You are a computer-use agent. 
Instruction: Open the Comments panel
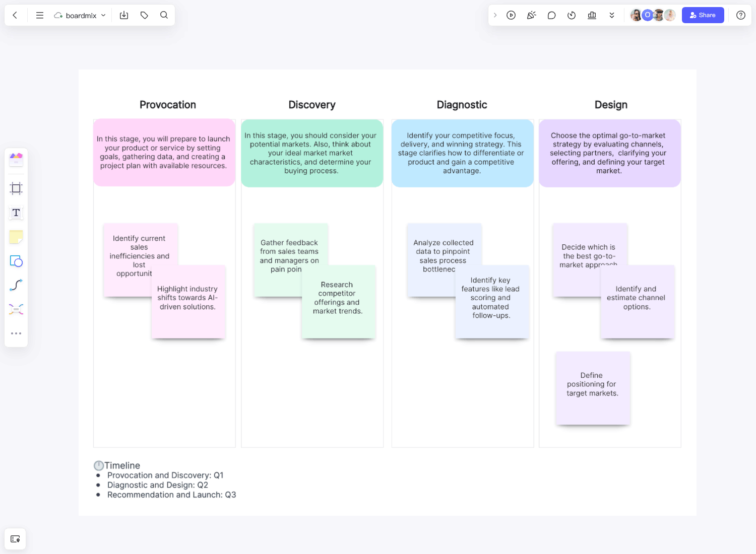[551, 15]
